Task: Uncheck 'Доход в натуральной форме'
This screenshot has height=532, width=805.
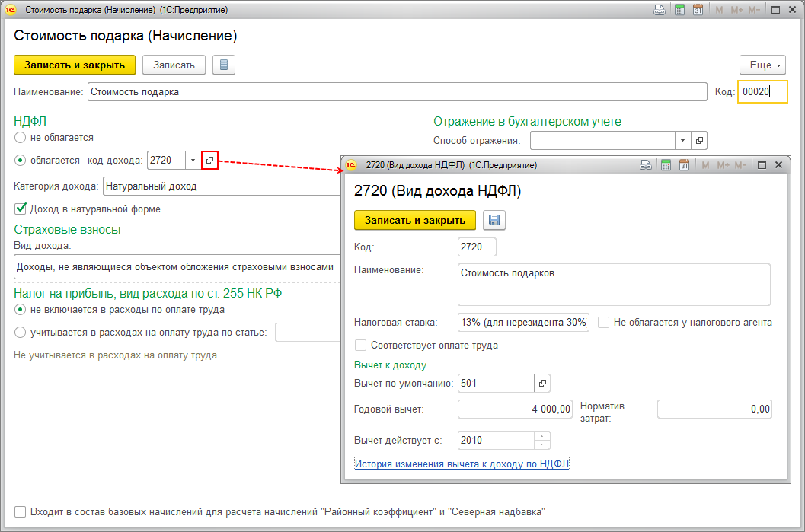Action: point(21,209)
